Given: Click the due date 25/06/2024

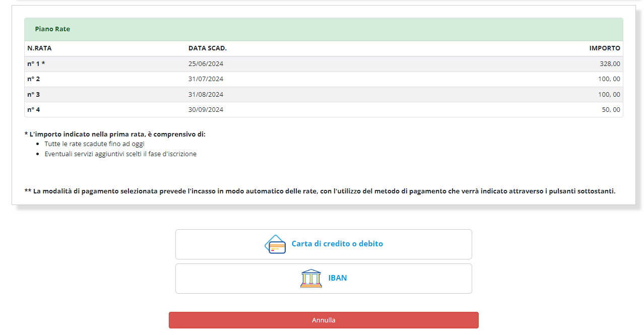Looking at the screenshot, I should 206,64.
